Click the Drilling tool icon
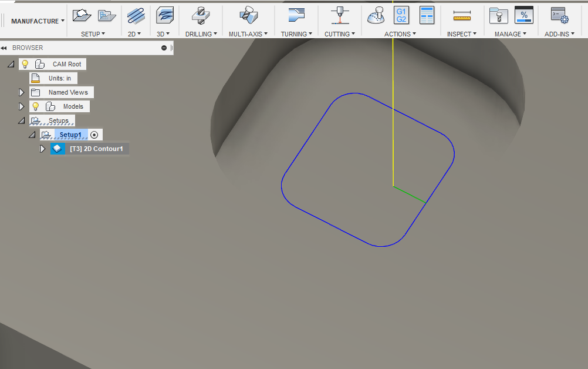Screen dimensions: 588x369 click(x=201, y=15)
